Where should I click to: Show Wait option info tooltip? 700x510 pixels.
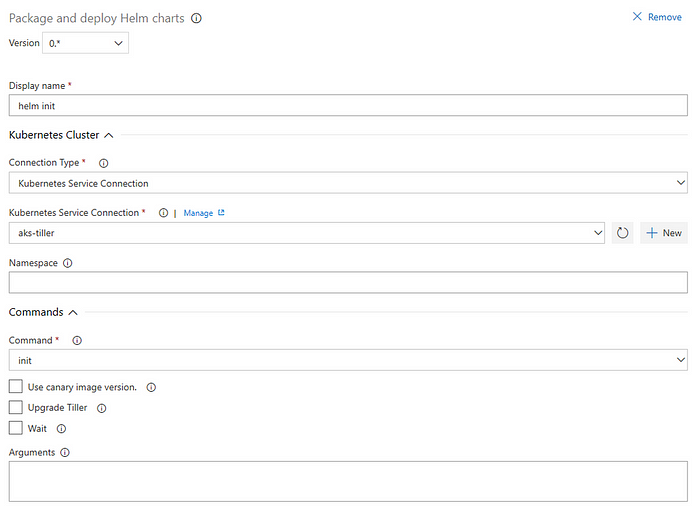coord(61,429)
